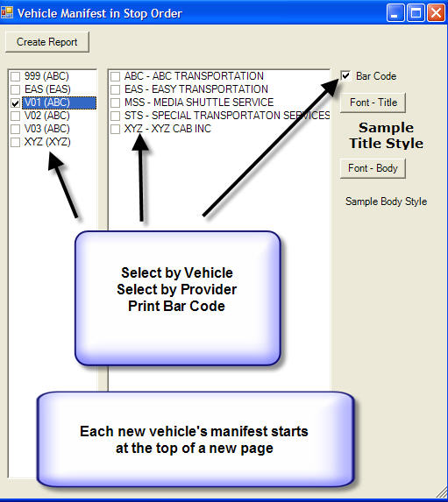Enable the V03 (ABC) vehicle checkbox
The image size is (448, 502).
[16, 129]
